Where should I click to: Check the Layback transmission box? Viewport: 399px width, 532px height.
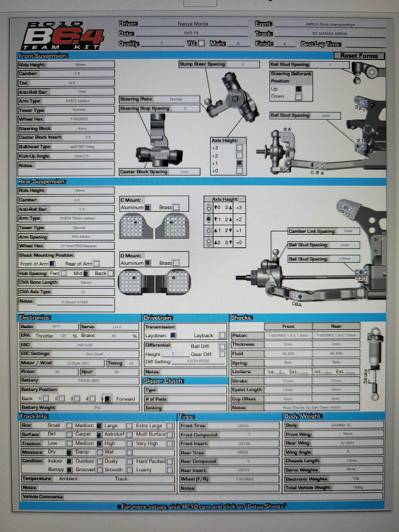pyautogui.click(x=222, y=335)
